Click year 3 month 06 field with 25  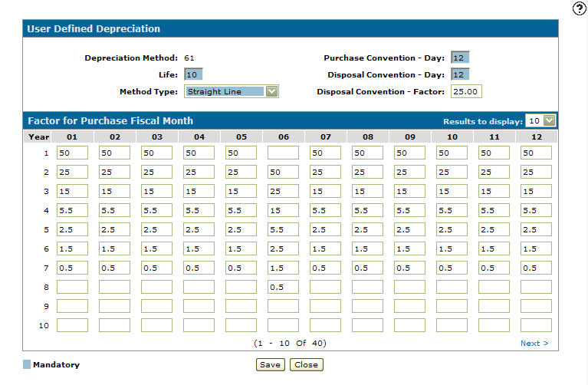tap(283, 191)
